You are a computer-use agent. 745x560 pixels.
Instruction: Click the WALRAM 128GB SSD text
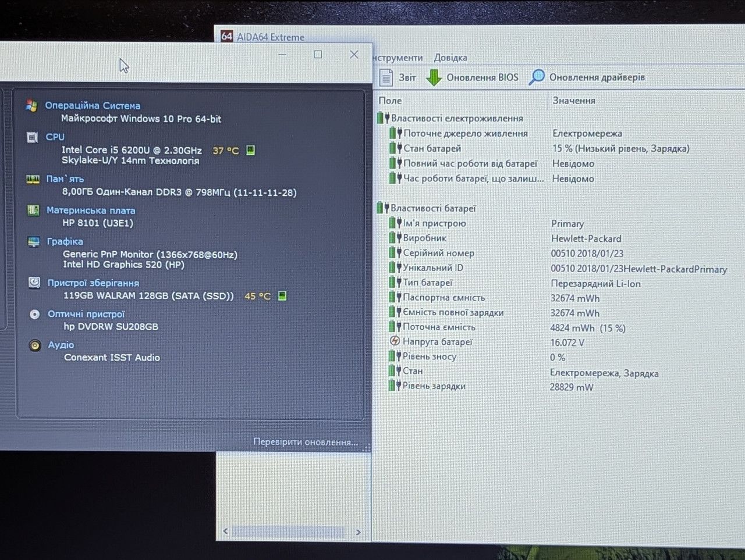(x=148, y=295)
